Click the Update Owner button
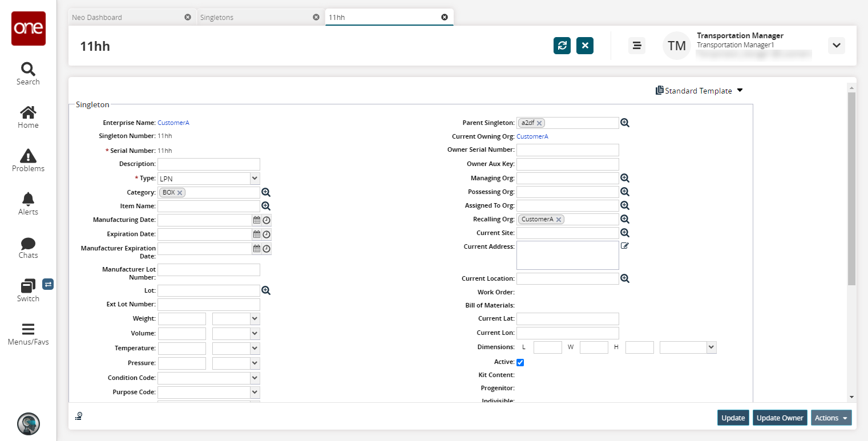 coord(780,418)
